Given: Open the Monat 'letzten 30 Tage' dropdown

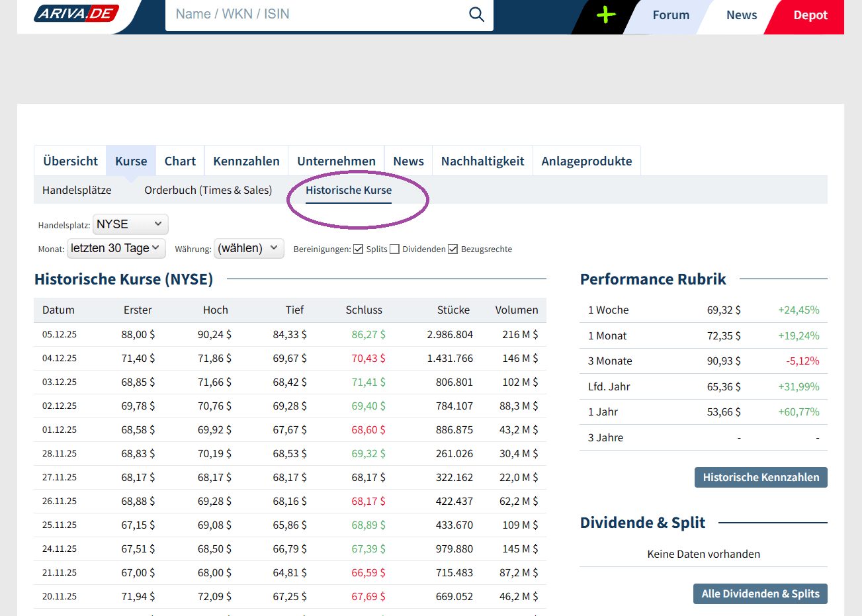Looking at the screenshot, I should pos(116,248).
